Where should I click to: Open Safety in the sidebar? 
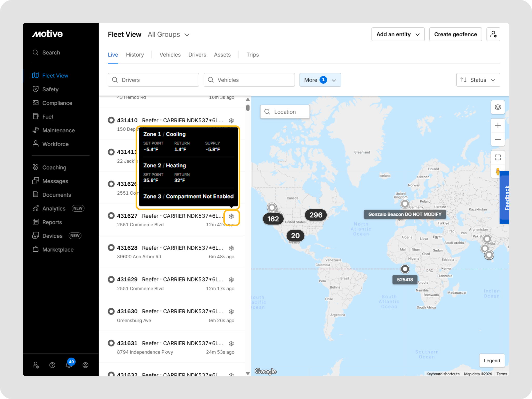tap(50, 89)
